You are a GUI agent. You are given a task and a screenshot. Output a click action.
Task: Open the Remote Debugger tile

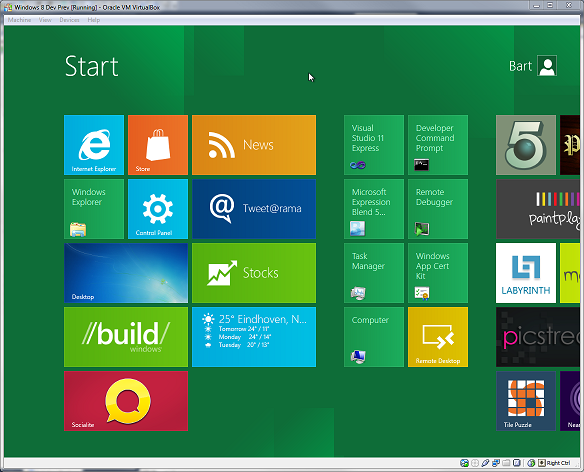438,209
